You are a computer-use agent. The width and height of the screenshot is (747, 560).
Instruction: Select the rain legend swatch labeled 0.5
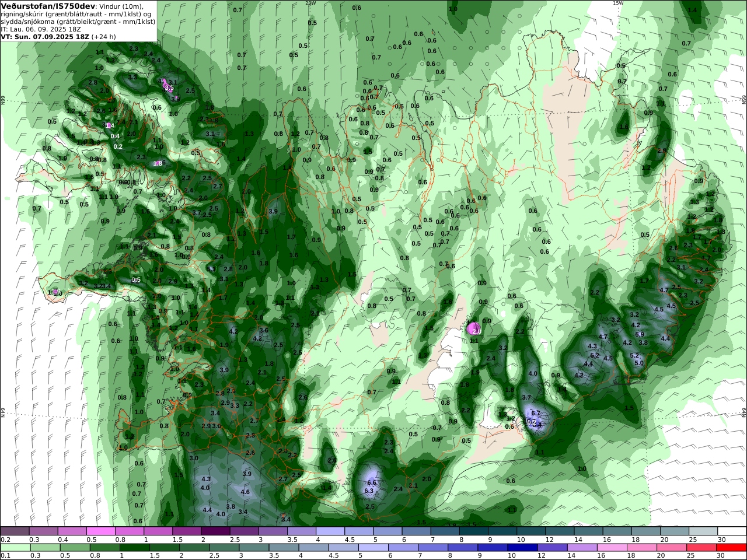pos(75,548)
